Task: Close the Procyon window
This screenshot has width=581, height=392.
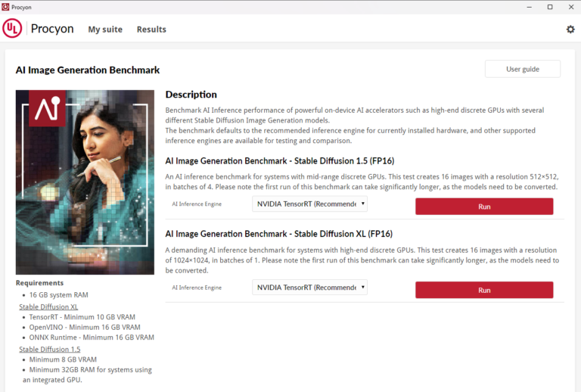Action: coord(570,7)
